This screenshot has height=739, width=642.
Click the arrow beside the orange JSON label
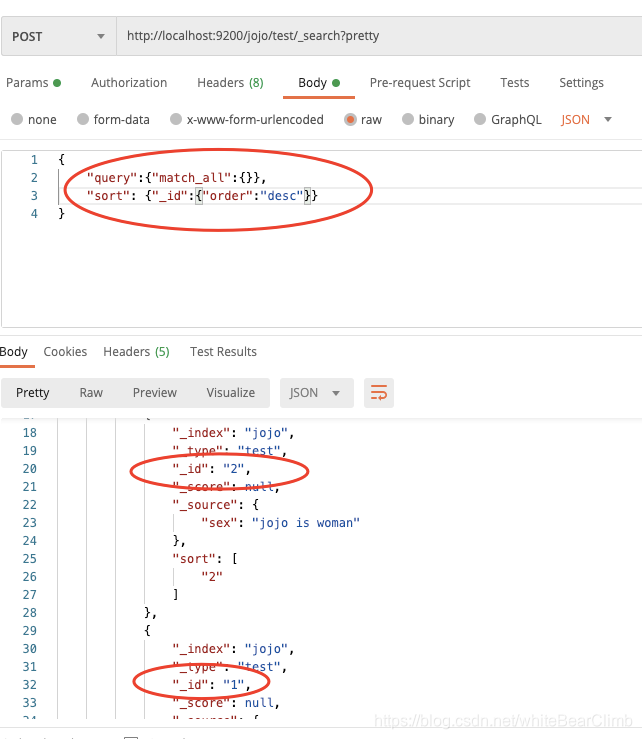point(608,120)
